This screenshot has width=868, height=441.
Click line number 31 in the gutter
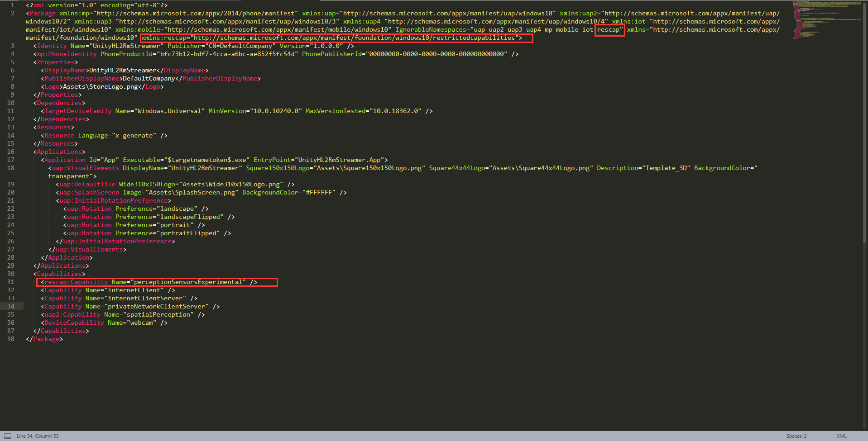click(10, 282)
